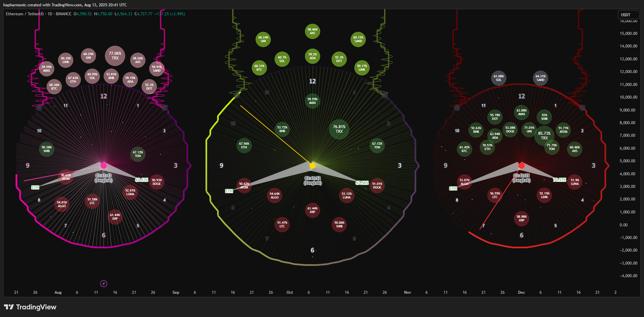644x317 pixels.
Task: Click the 58.26% AXS bubble
Action: [x=138, y=60]
